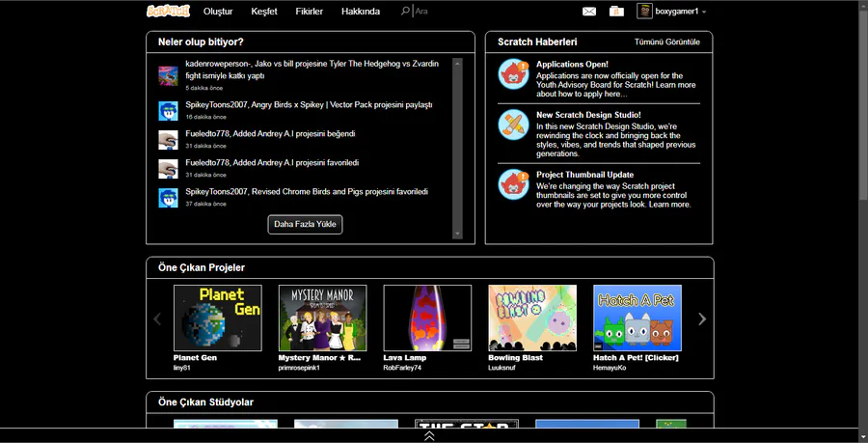Open author HemayuKo profile link
Image resolution: width=868 pixels, height=443 pixels.
610,368
